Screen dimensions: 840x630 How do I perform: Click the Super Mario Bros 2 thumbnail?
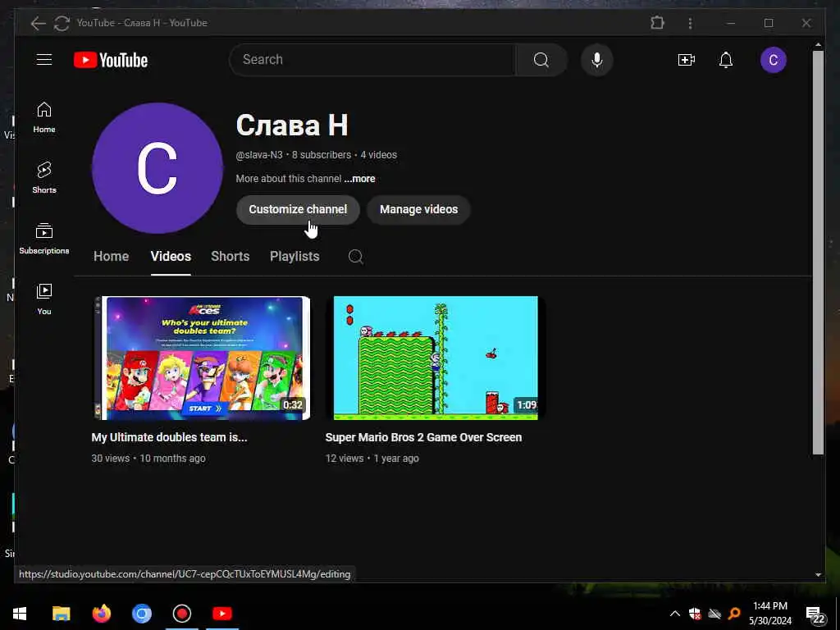point(435,358)
